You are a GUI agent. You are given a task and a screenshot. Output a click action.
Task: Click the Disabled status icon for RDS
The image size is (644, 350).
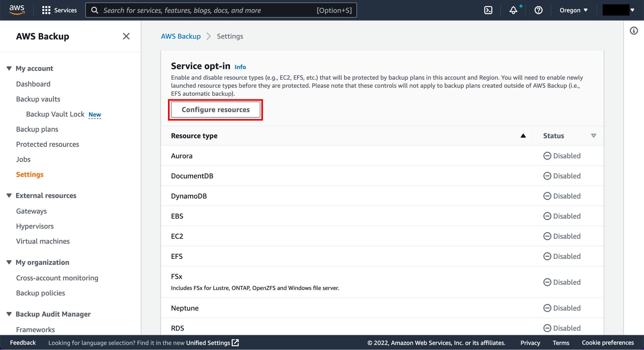point(547,328)
